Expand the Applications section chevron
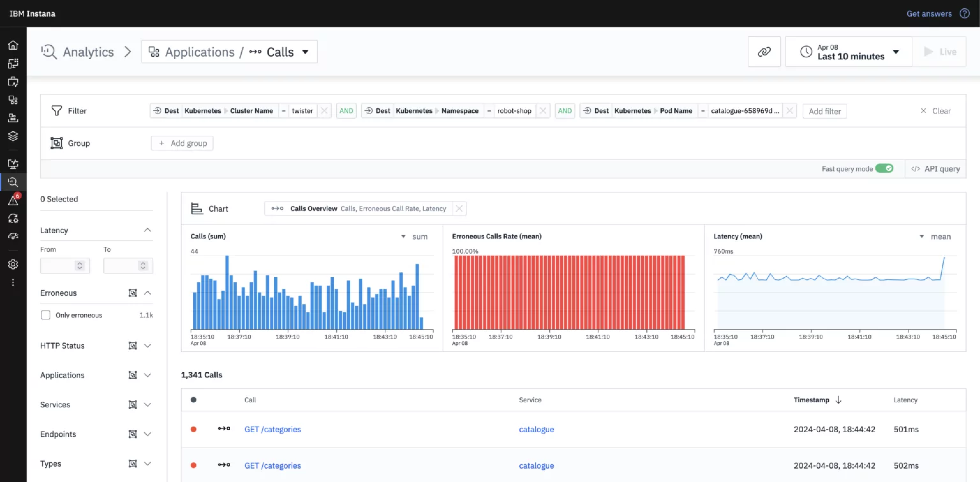980x482 pixels. point(148,375)
